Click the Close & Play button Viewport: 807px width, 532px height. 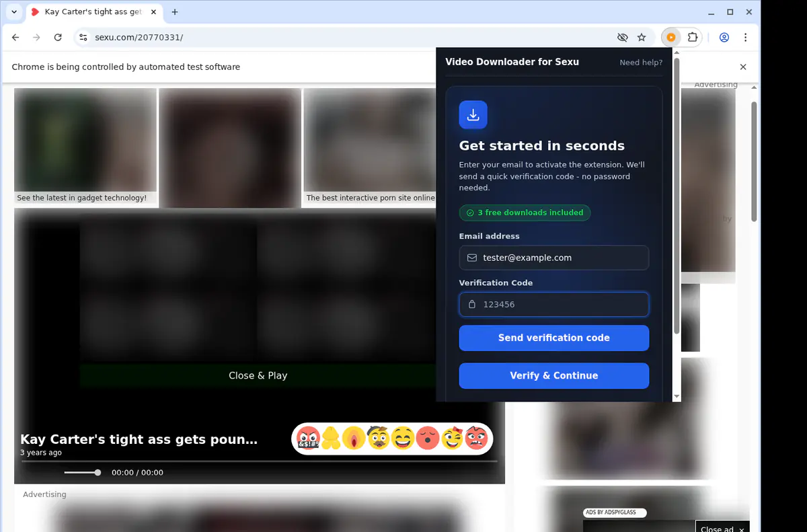(x=258, y=375)
